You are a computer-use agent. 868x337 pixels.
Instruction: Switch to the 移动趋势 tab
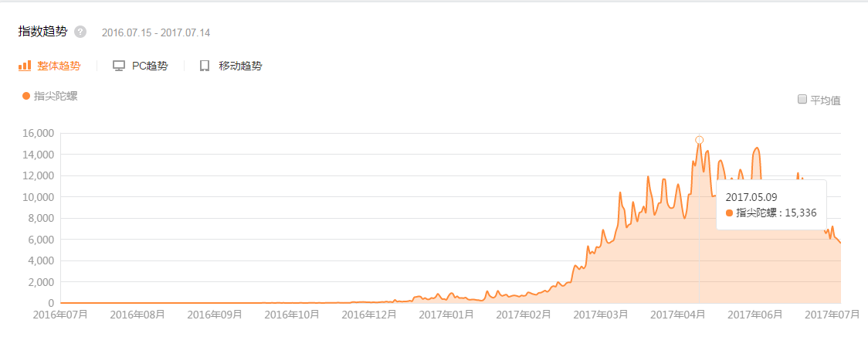tap(240, 66)
